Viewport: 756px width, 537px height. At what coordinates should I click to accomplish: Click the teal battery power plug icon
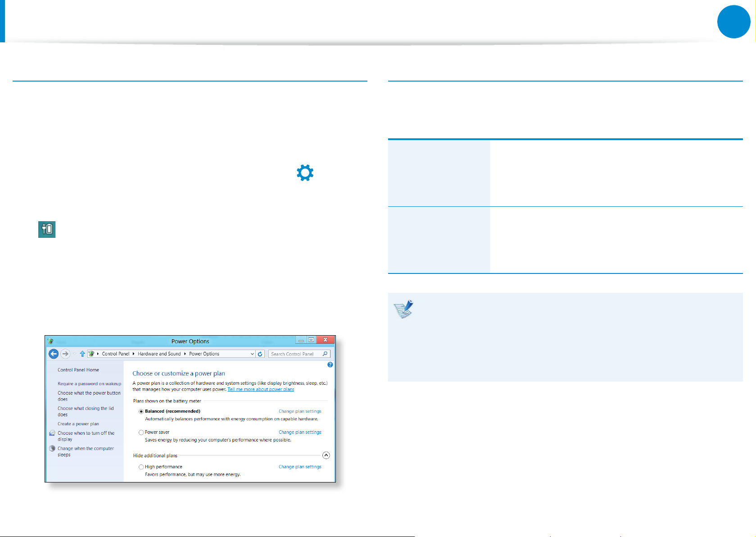click(x=47, y=230)
